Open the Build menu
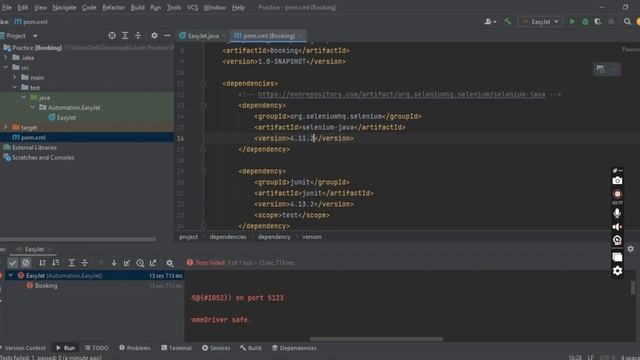 (138, 7)
